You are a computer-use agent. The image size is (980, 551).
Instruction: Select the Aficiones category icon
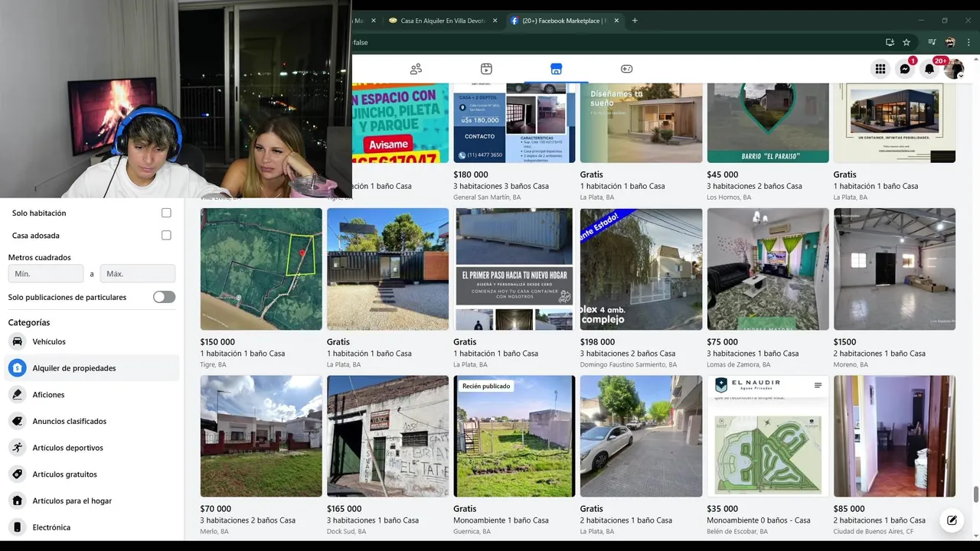(x=17, y=395)
